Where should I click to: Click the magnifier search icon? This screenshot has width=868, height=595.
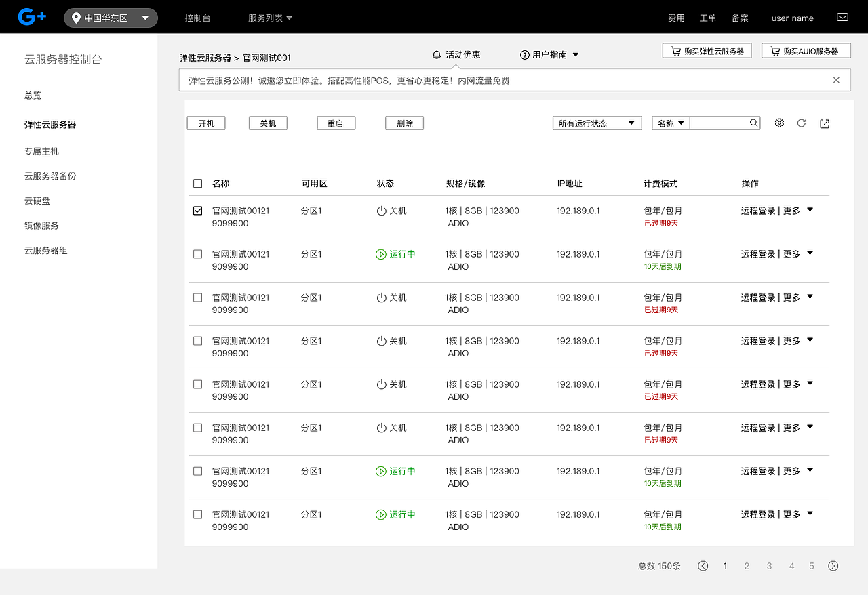[x=754, y=123]
